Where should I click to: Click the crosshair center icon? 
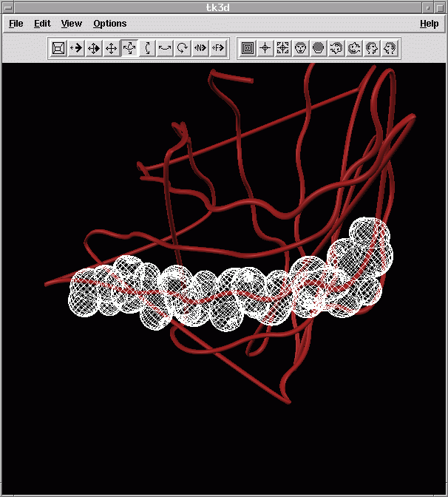[x=265, y=48]
